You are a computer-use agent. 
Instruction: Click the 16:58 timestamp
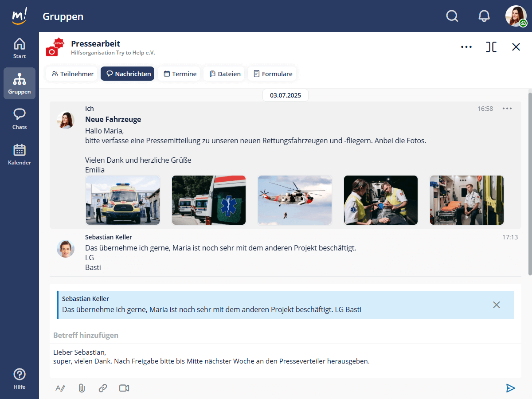coord(485,109)
